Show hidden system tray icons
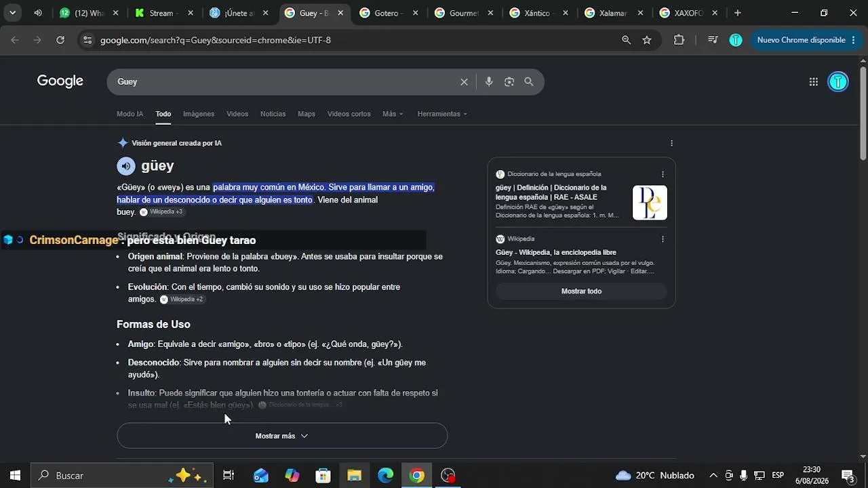This screenshot has height=488, width=868. [x=713, y=476]
